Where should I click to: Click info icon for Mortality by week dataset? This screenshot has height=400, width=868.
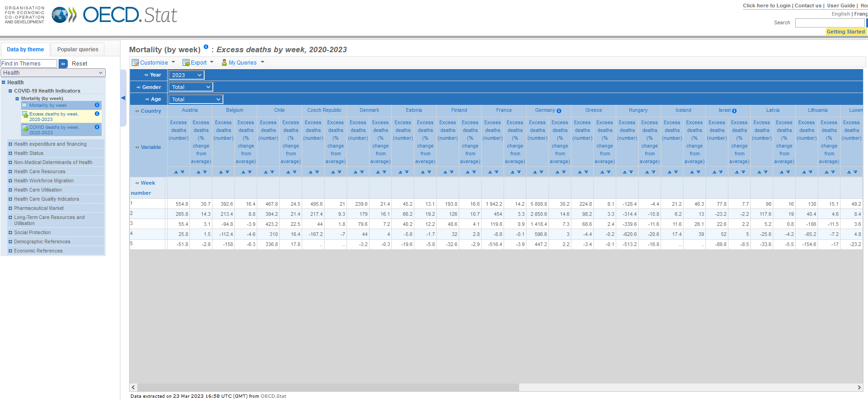point(97,105)
